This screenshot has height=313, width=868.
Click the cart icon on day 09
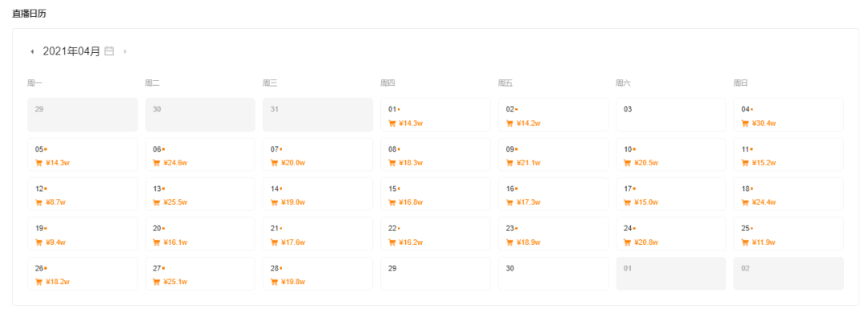510,163
